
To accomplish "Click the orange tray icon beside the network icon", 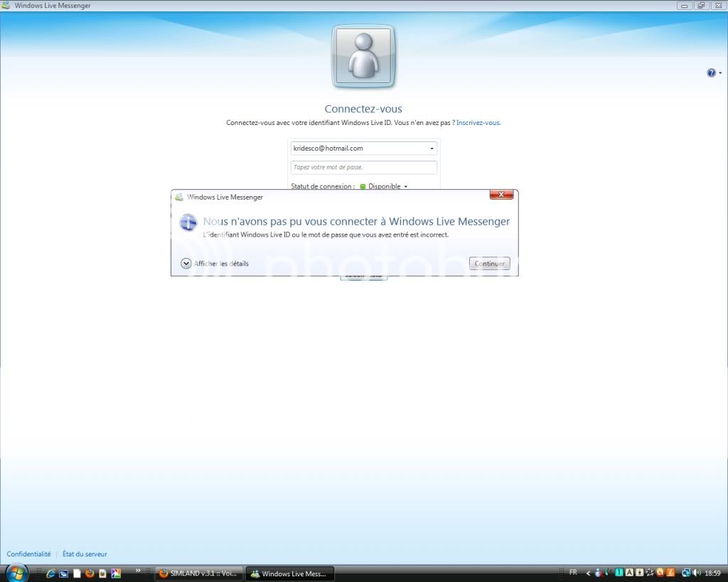I will (x=670, y=573).
